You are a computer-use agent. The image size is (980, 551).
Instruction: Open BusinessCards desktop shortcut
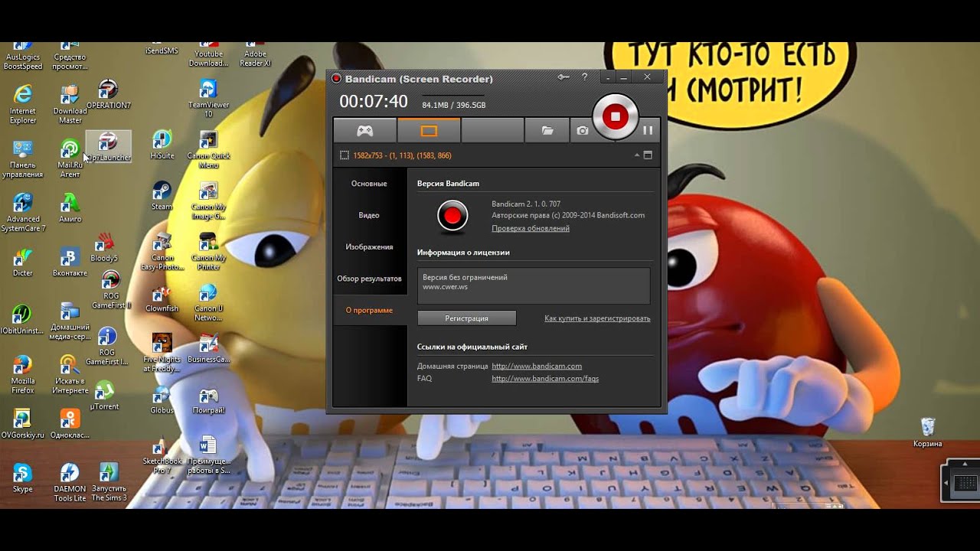tap(208, 348)
